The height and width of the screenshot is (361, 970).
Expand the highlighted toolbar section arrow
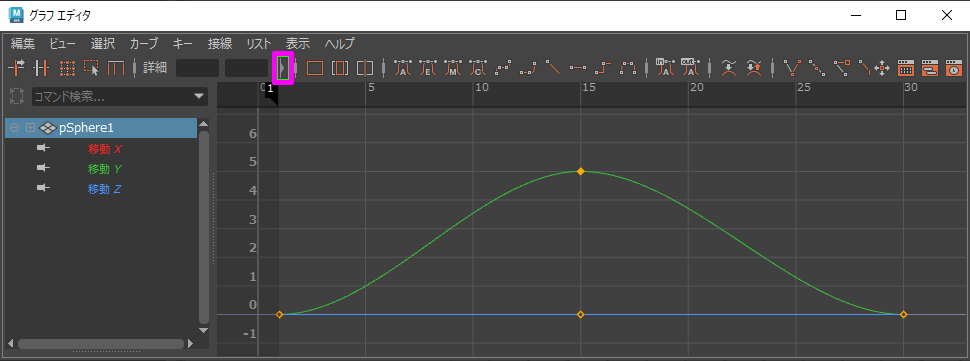click(283, 67)
